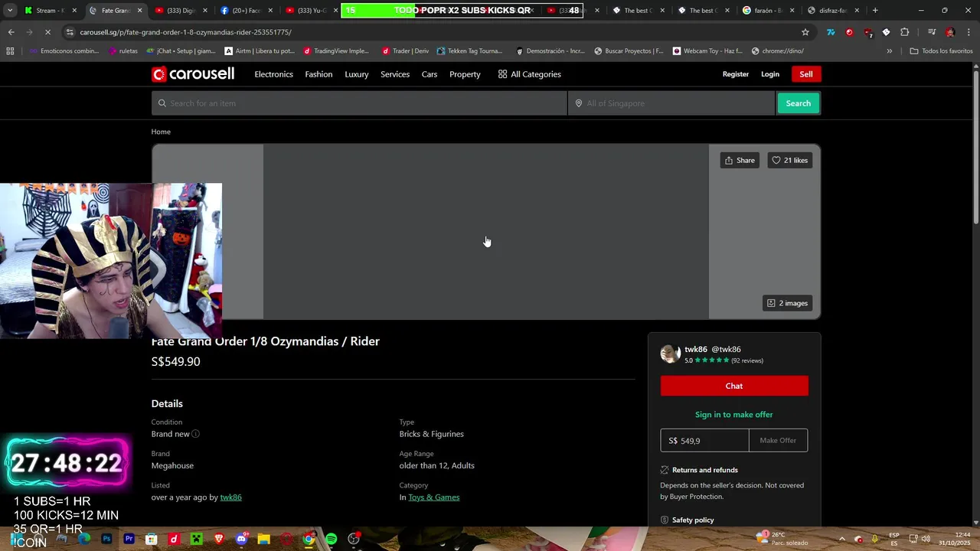Open Spotify from the taskbar
Viewport: 980px width, 551px height.
click(x=331, y=539)
